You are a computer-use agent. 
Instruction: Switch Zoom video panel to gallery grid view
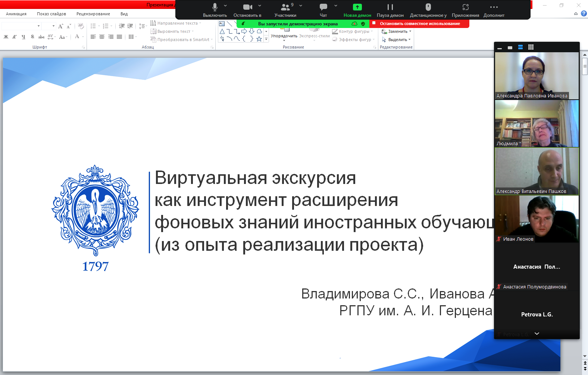[x=531, y=47]
